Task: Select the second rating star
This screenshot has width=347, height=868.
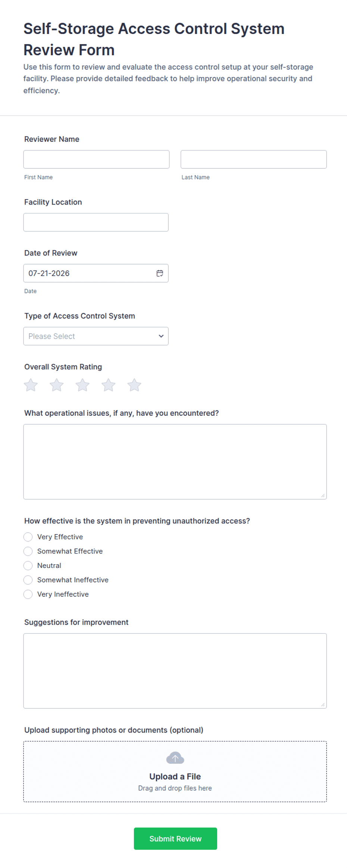Action: click(x=57, y=385)
